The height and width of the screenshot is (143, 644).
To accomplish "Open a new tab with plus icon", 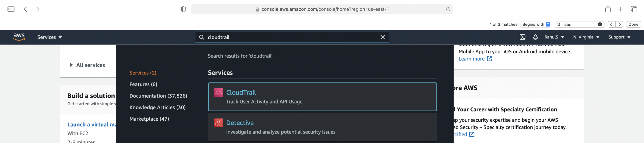I will tap(621, 9).
